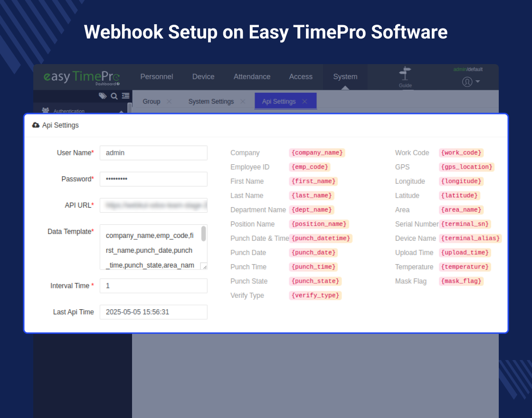The image size is (532, 418).
Task: Switch to the Group tab
Action: pyautogui.click(x=152, y=102)
